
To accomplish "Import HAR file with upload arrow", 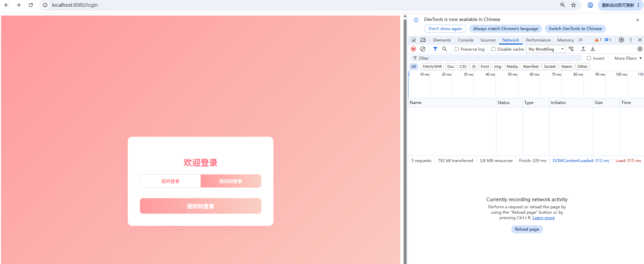I will 583,49.
